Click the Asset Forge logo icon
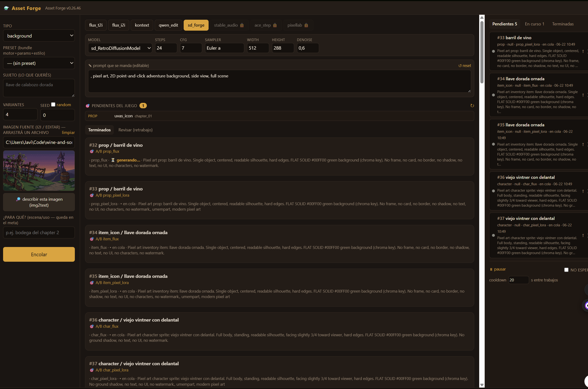Image resolution: width=588 pixels, height=389 pixels. pos(6,8)
